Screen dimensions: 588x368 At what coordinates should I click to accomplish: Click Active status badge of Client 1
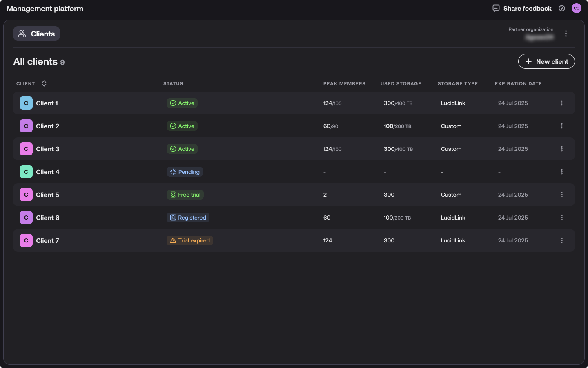point(182,103)
